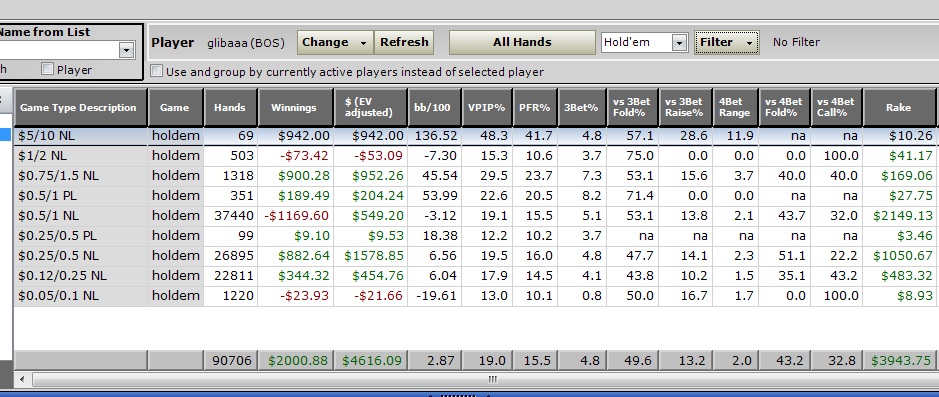Click the -19.61 bb/100 cell
This screenshot has width=939, height=397.
click(x=435, y=296)
